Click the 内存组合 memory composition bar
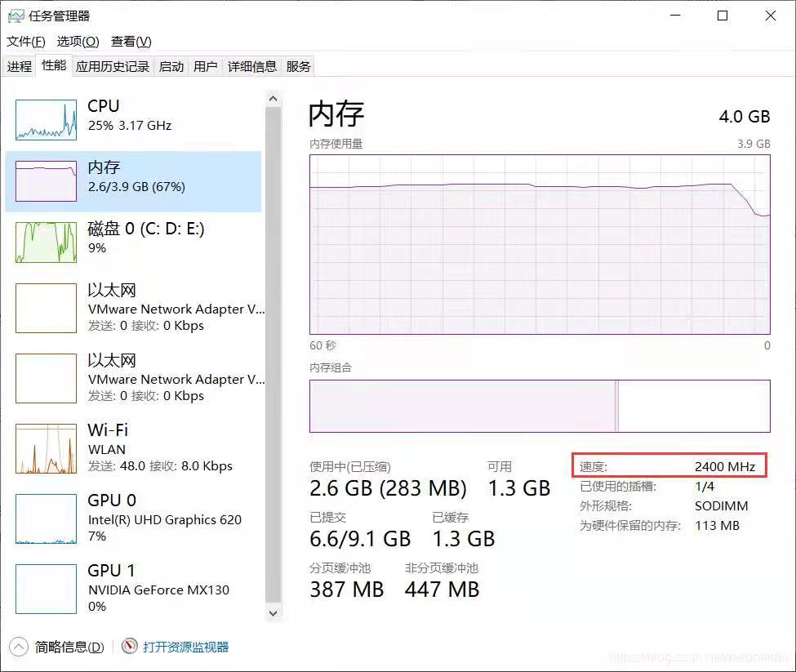The image size is (796, 672). [x=539, y=406]
